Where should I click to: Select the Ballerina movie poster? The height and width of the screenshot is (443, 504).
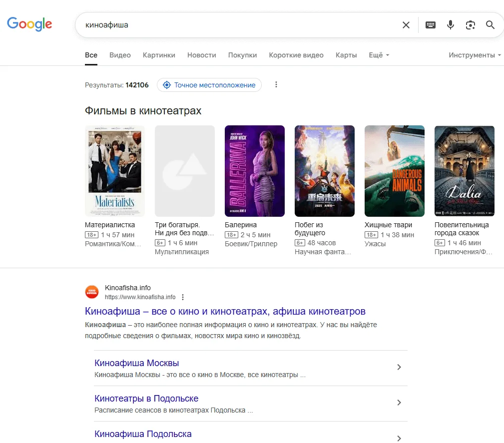(255, 171)
